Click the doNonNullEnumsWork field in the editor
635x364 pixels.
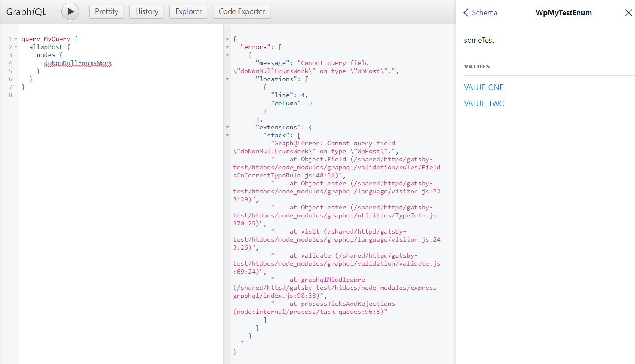[78, 62]
